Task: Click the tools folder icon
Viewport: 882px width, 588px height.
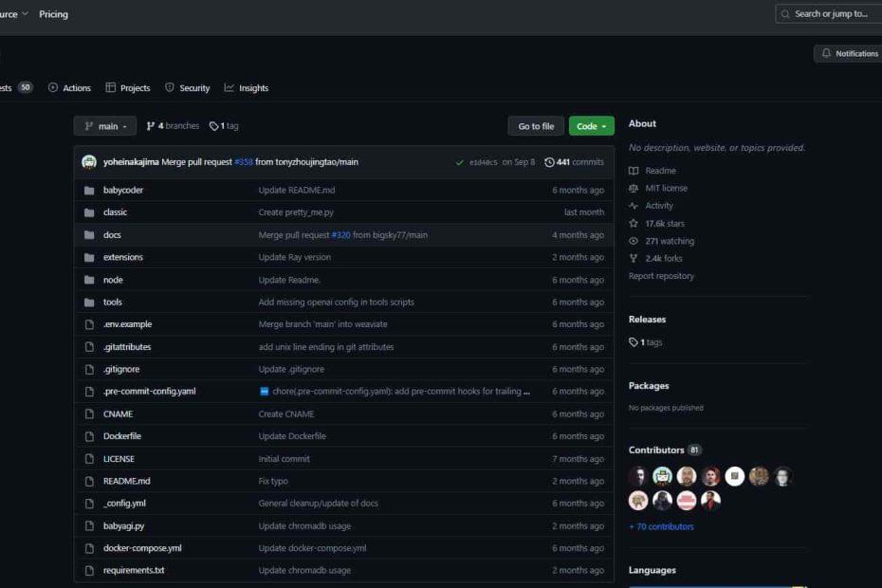Action: pyautogui.click(x=89, y=303)
